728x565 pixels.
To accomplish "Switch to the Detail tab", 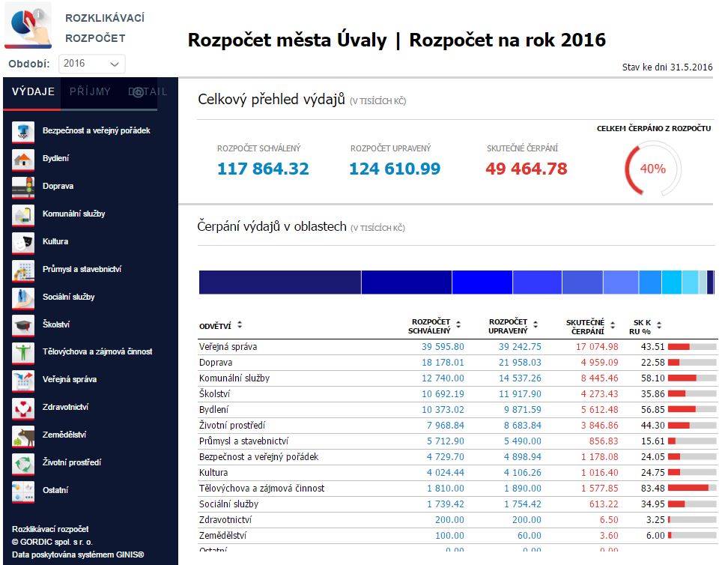I will coord(148,91).
